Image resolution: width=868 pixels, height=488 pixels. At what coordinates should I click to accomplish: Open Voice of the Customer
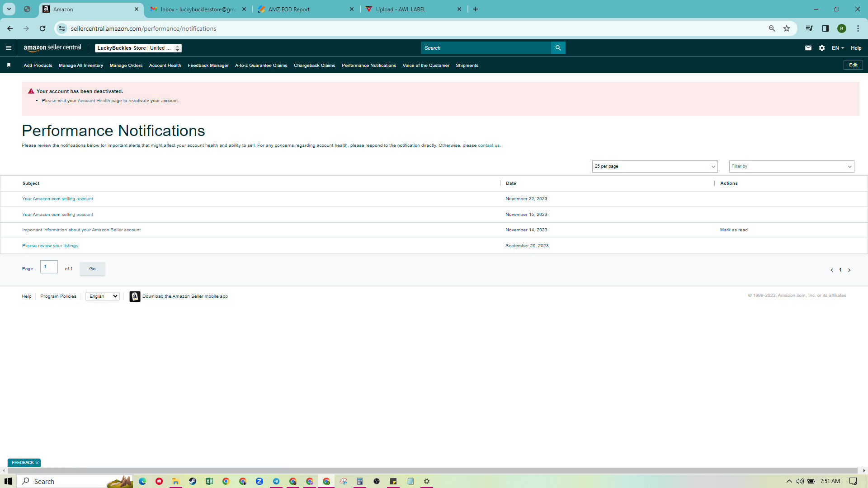click(426, 66)
